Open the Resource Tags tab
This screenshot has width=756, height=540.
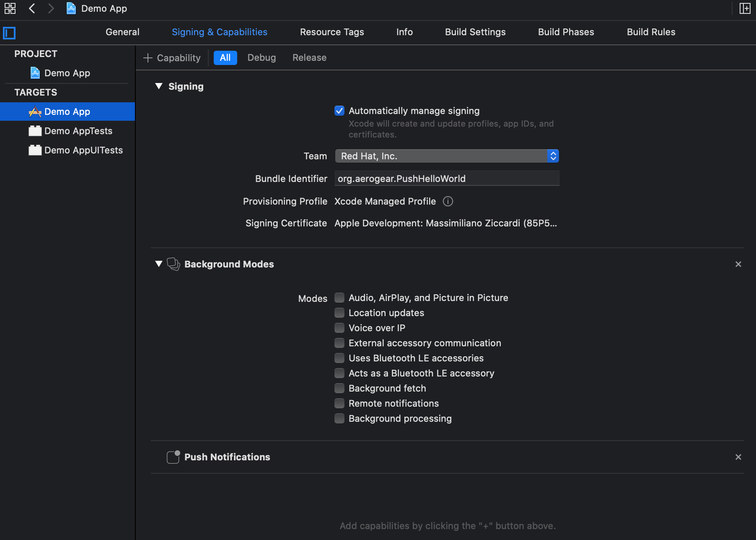[332, 32]
